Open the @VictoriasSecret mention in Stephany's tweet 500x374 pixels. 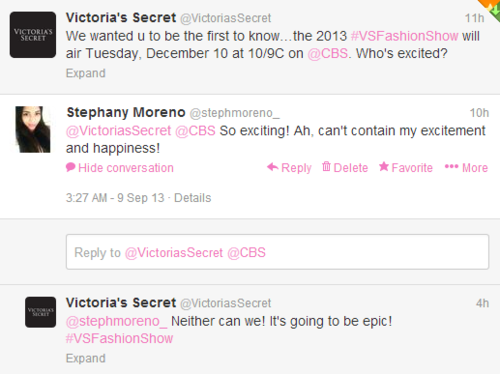pyautogui.click(x=118, y=131)
